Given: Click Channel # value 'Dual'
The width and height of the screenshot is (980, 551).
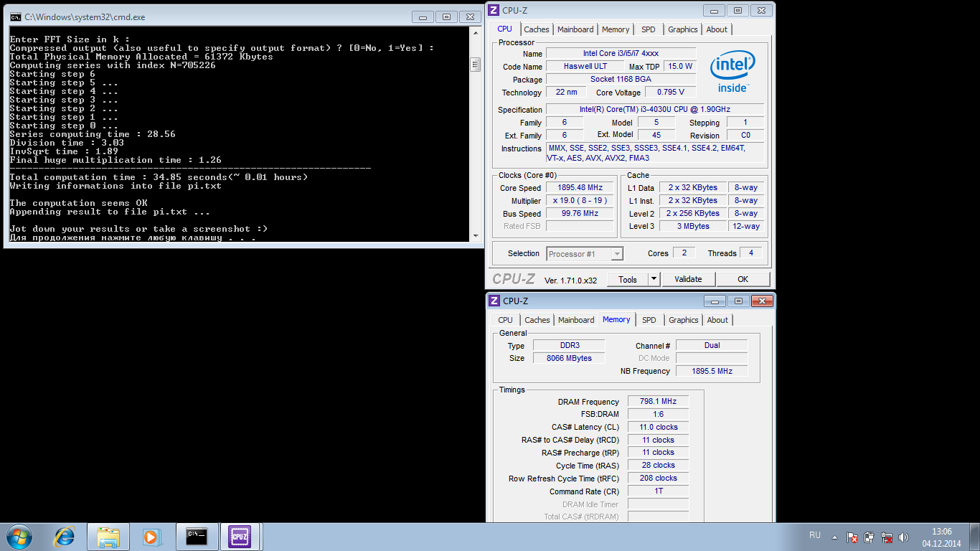Looking at the screenshot, I should 712,345.
